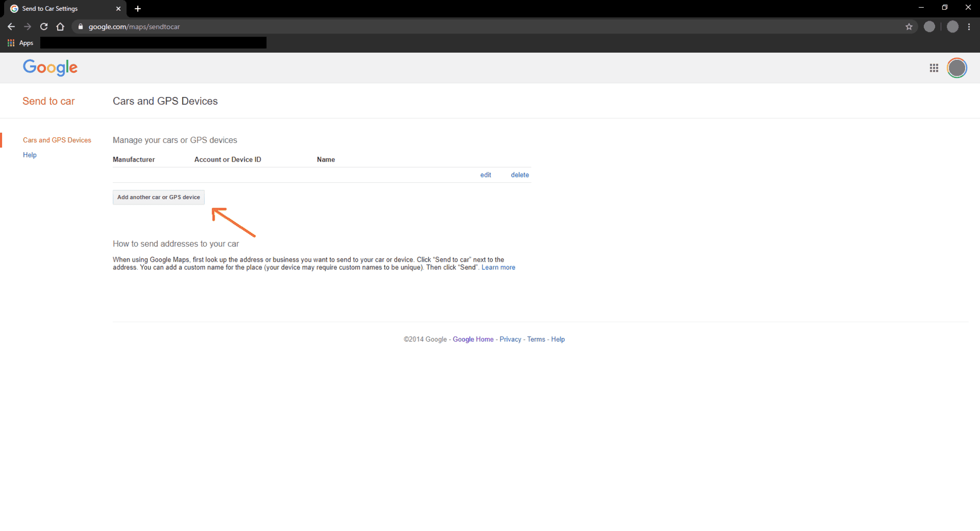Viewport: 980px width, 531px height.
Task: Open a new tab with the plus button
Action: (x=138, y=9)
